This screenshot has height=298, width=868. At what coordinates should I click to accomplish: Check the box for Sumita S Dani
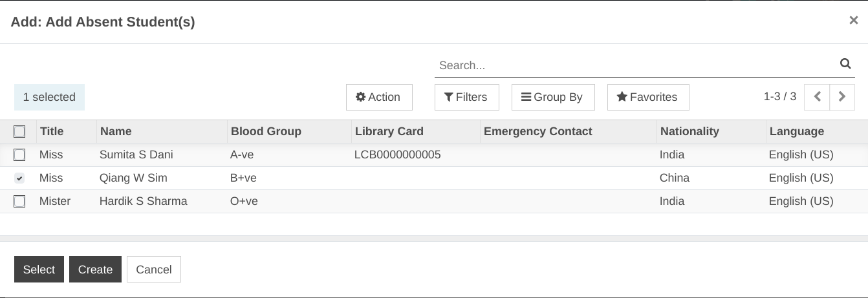(19, 154)
